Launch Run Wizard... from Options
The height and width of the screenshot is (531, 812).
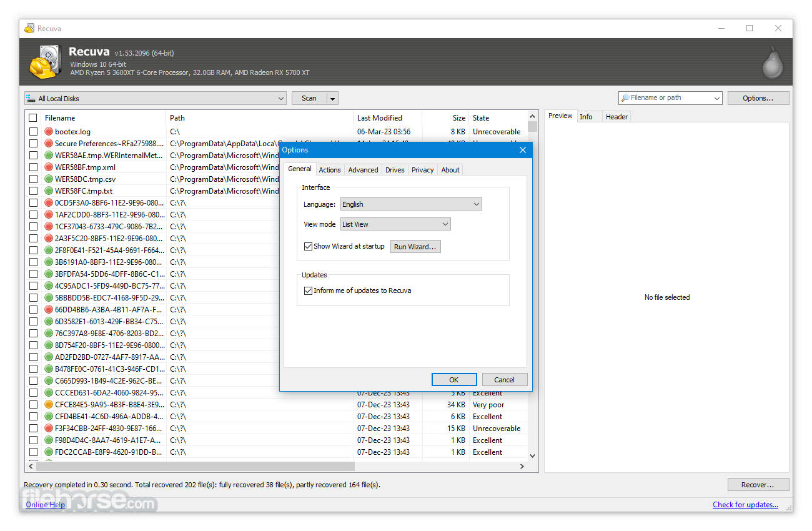tap(415, 247)
